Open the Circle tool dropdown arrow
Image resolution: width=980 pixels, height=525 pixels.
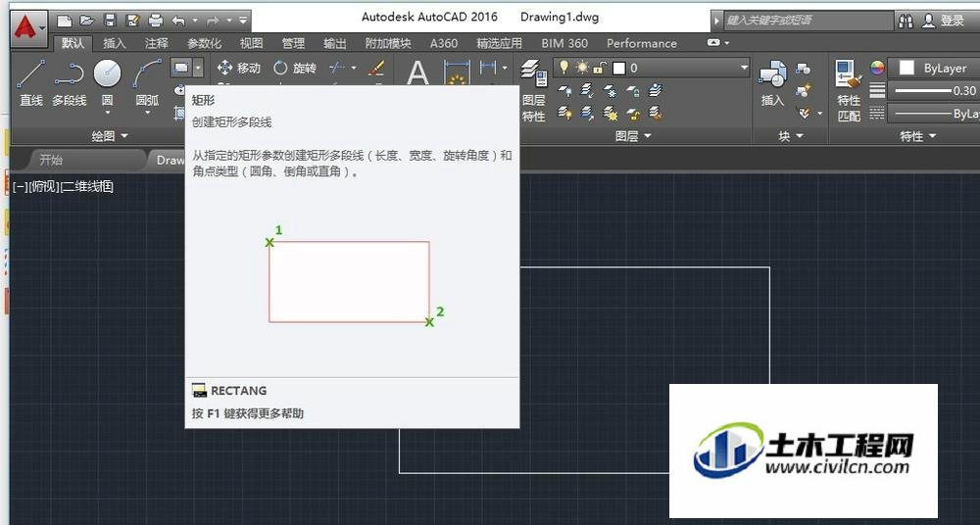[x=108, y=113]
